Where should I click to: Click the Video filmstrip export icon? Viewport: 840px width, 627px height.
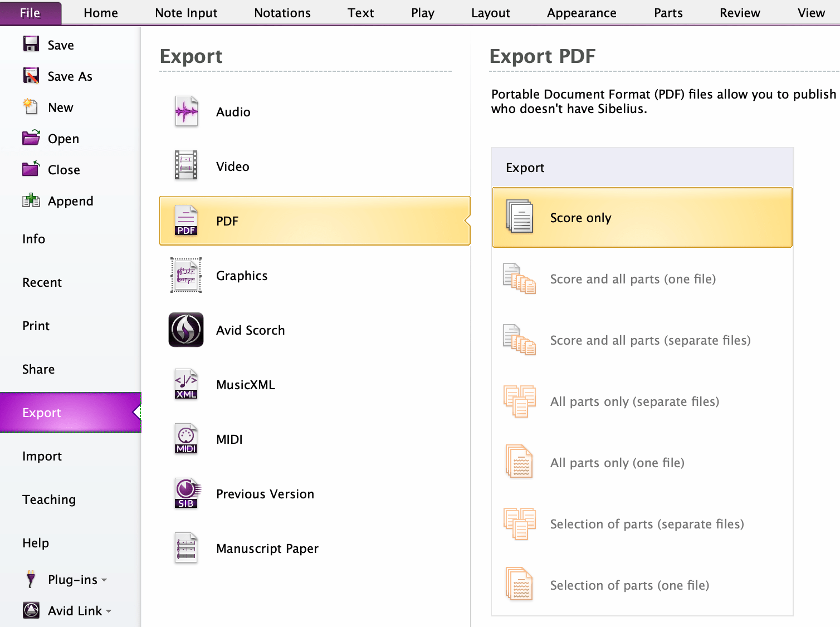point(186,165)
